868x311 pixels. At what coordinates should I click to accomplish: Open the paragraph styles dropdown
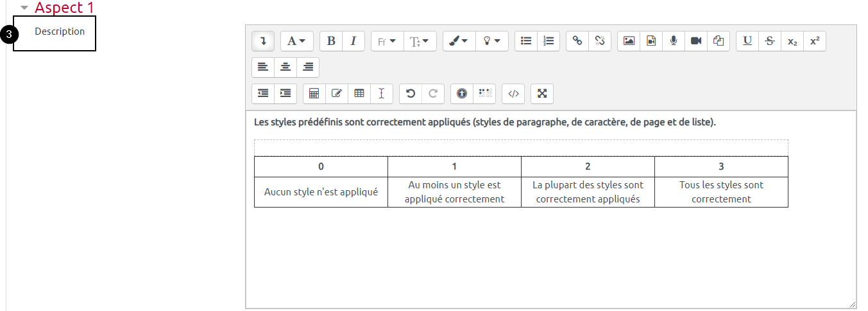point(296,41)
